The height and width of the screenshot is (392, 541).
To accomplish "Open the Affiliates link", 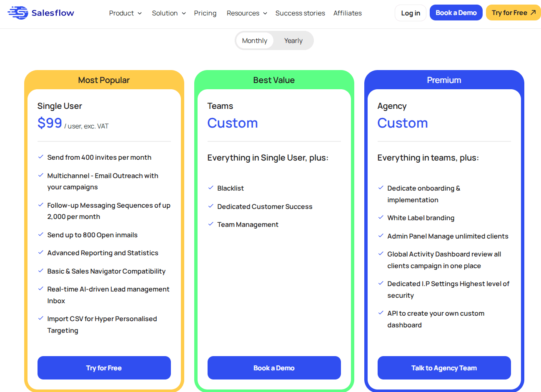I will click(x=348, y=13).
